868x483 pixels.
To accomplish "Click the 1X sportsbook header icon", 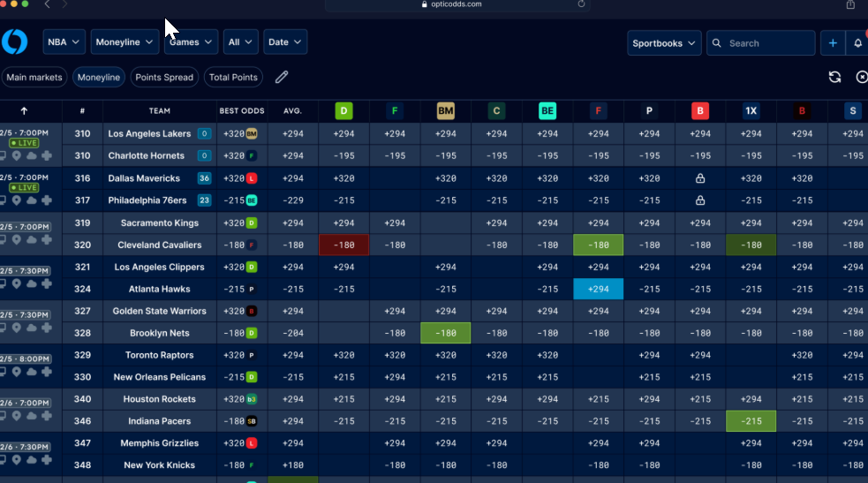I will [751, 111].
